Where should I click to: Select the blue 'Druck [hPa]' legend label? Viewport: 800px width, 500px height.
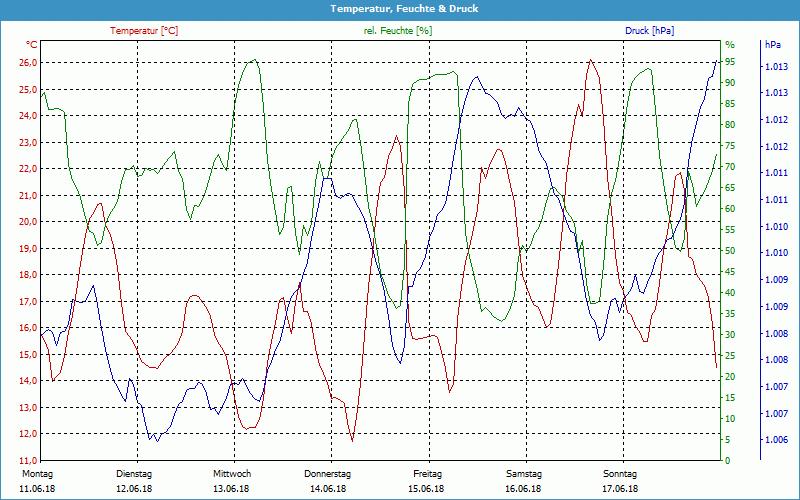pos(649,31)
